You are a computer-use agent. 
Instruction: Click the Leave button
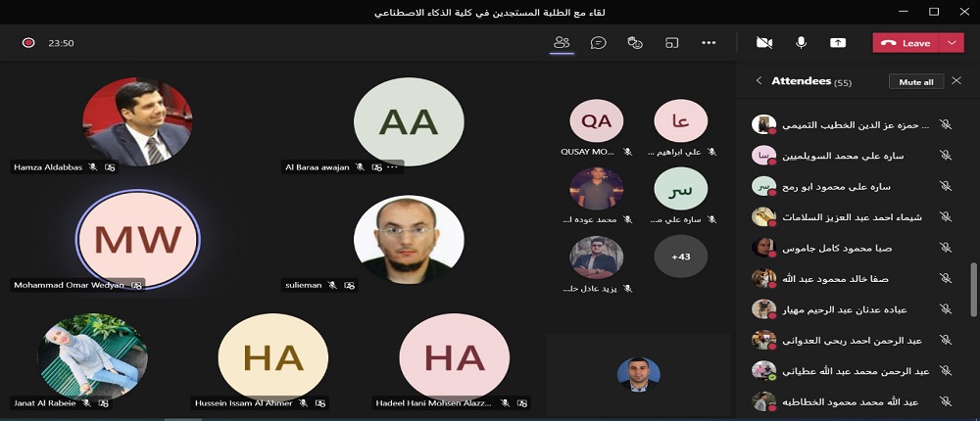pyautogui.click(x=906, y=42)
